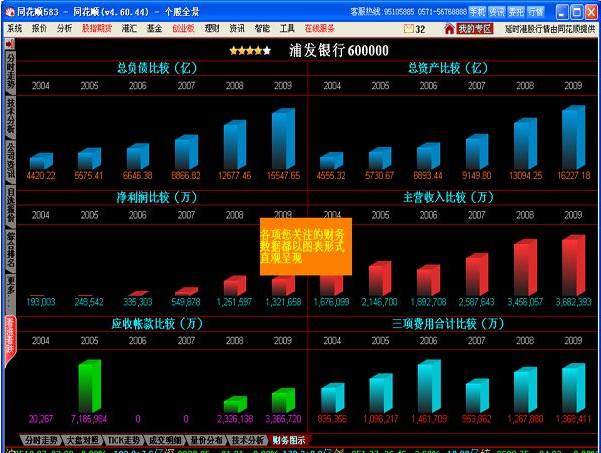This screenshot has height=453, width=601.
Task: Open the 基金 menu
Action: pos(154,28)
